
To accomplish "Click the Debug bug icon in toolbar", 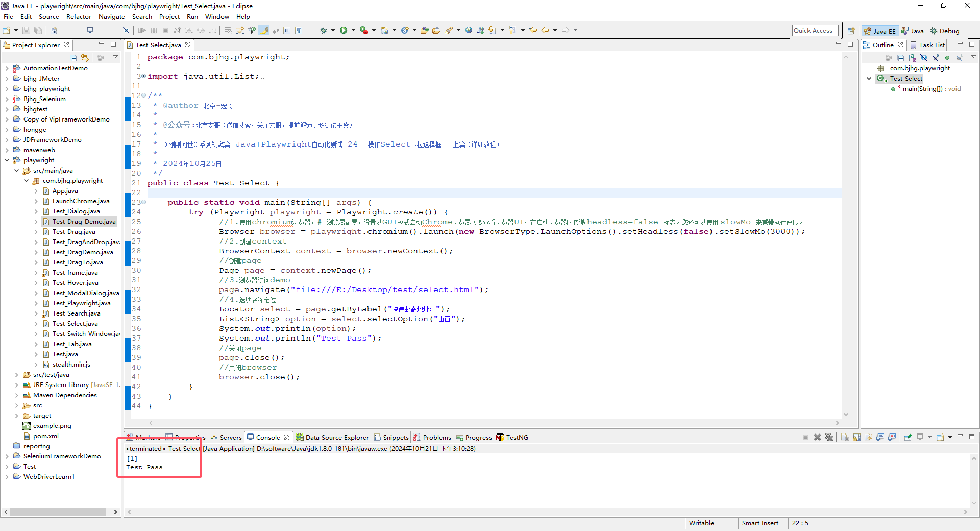I will 323,30.
